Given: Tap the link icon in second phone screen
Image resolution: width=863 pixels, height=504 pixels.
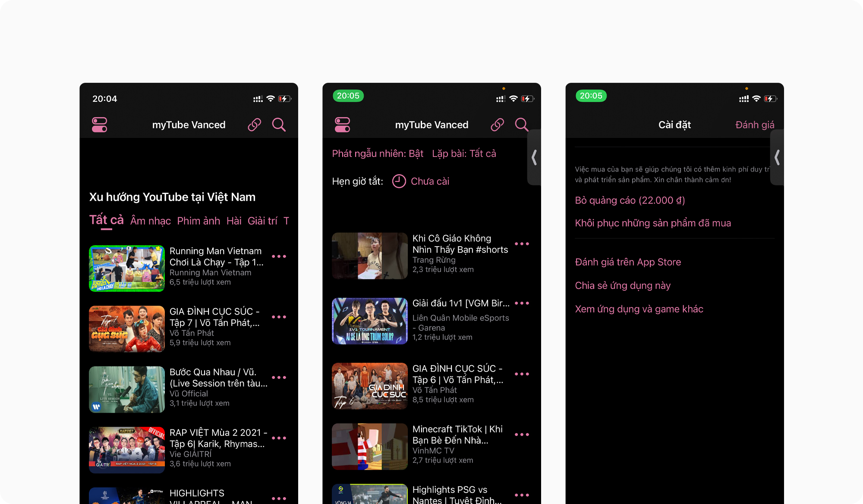Looking at the screenshot, I should coord(498,125).
